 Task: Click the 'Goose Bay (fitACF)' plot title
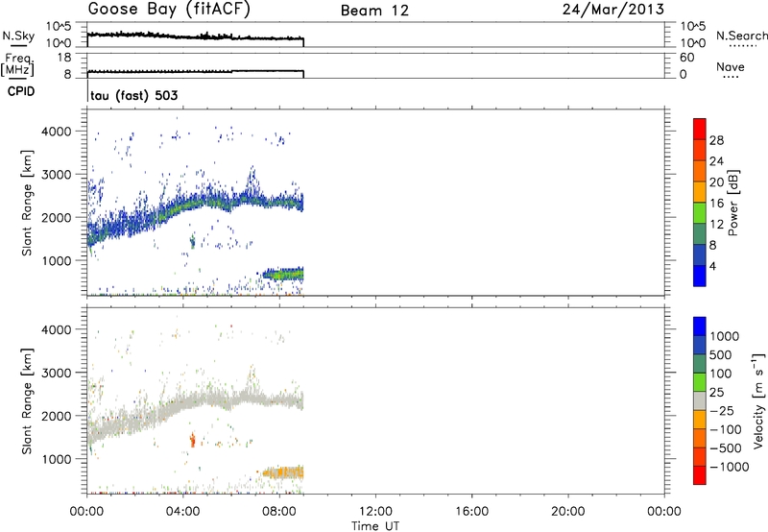coord(169,10)
